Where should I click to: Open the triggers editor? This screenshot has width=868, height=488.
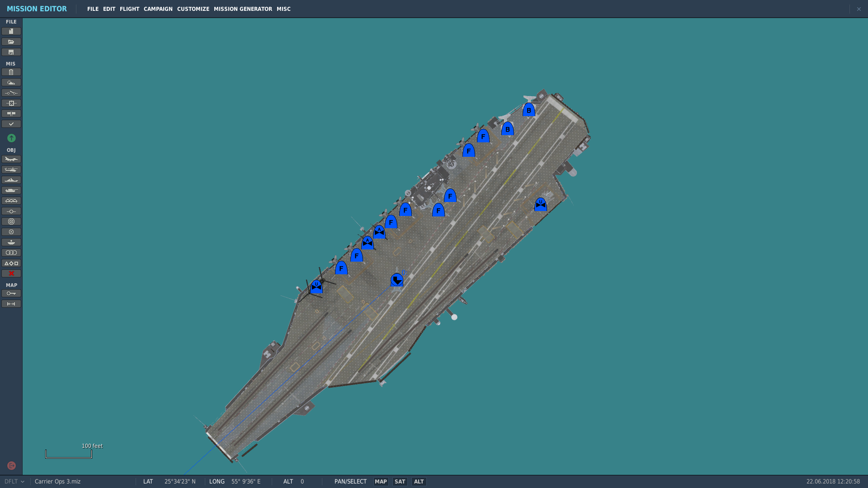pos(11,93)
